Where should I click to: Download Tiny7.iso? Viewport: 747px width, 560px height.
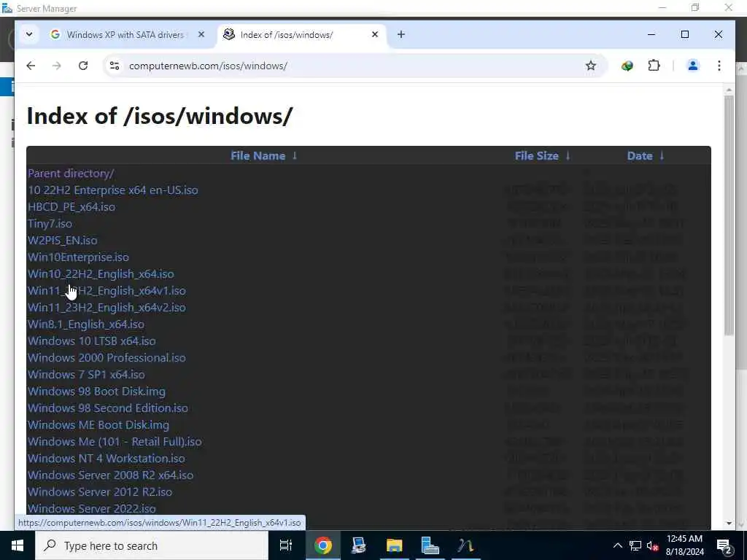pyautogui.click(x=50, y=223)
